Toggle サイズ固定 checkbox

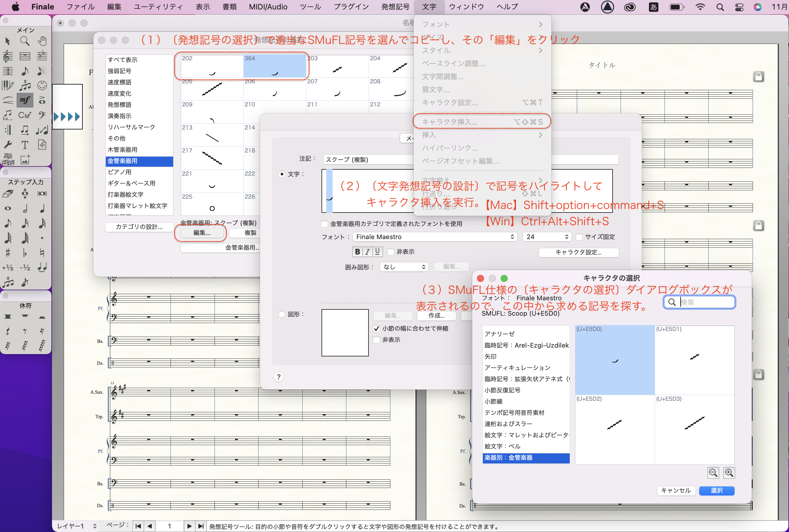coord(579,237)
